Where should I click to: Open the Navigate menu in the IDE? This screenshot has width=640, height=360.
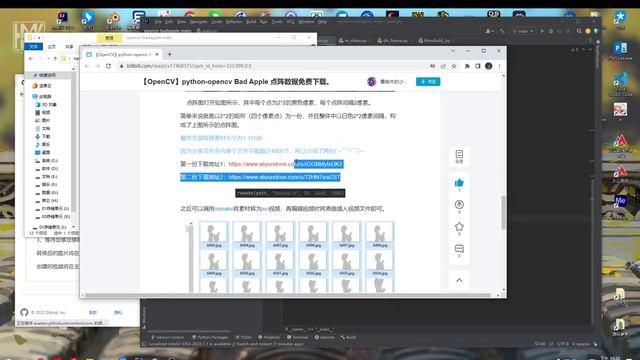[x=198, y=22]
